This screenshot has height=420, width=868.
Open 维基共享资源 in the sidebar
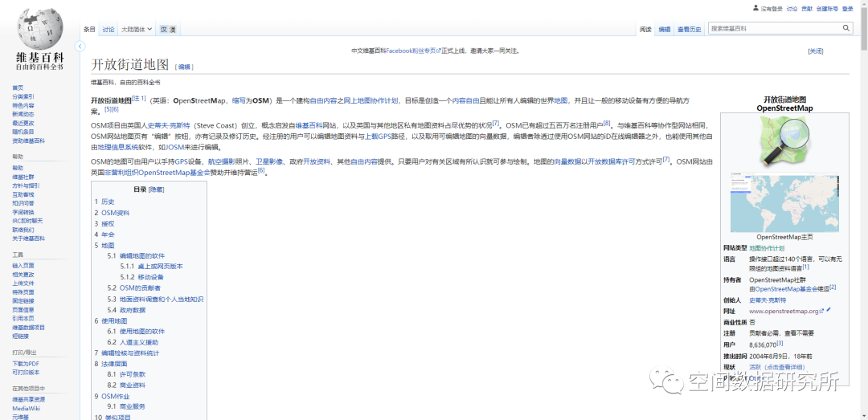click(x=29, y=400)
